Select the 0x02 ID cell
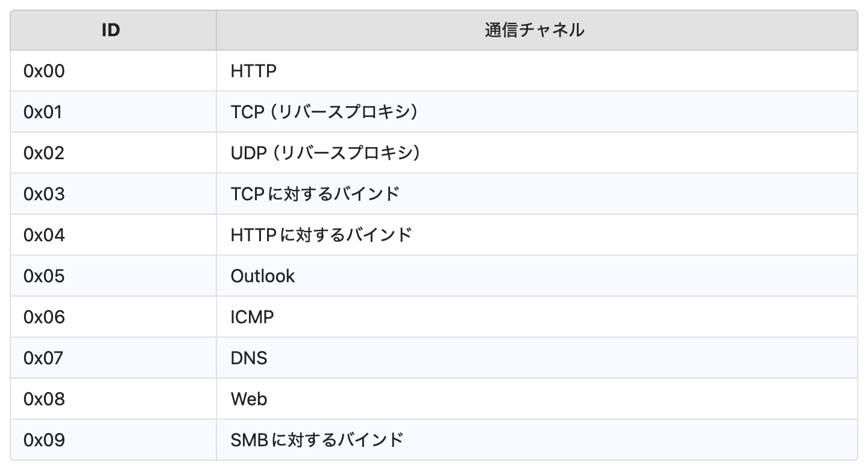 click(x=44, y=153)
